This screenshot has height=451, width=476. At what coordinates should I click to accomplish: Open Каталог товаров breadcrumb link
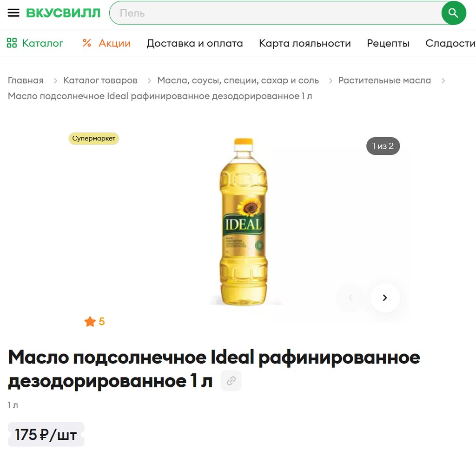[x=100, y=80]
